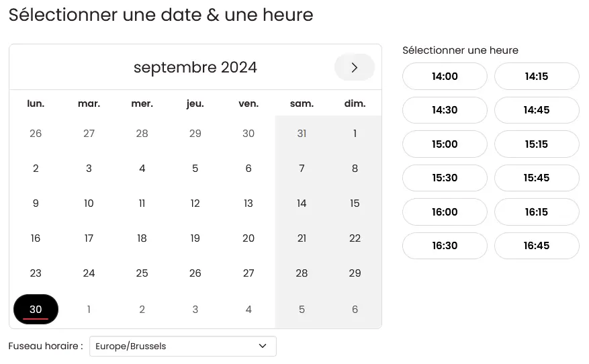
Task: Choose the 16:30 time slot
Action: point(445,246)
